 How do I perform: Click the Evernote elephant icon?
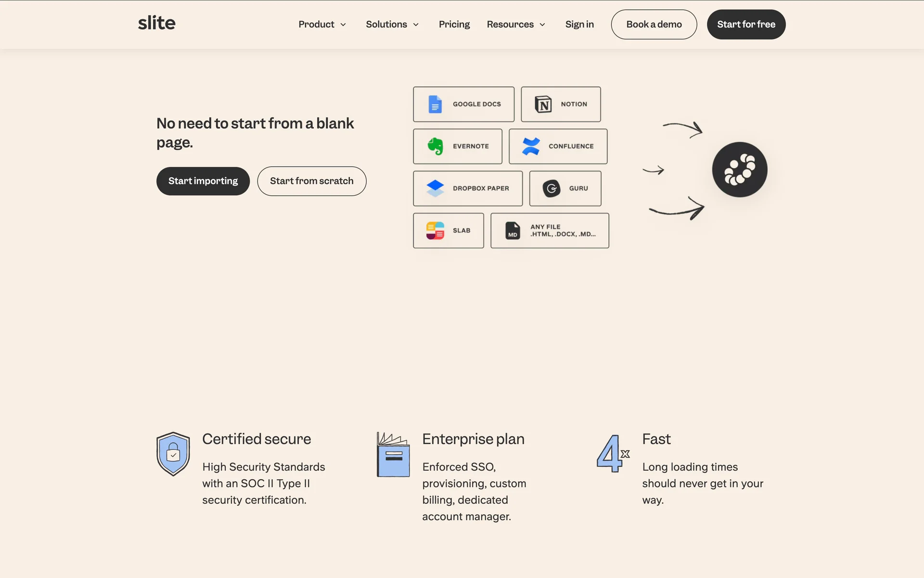[435, 146]
